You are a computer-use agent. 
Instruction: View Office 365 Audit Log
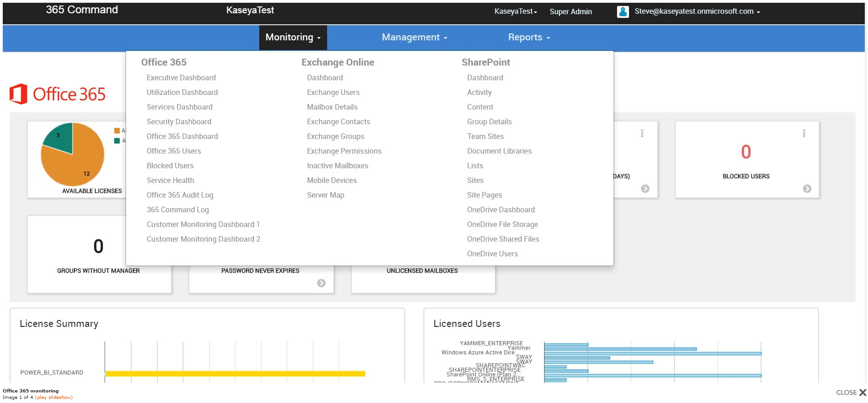[x=180, y=195]
